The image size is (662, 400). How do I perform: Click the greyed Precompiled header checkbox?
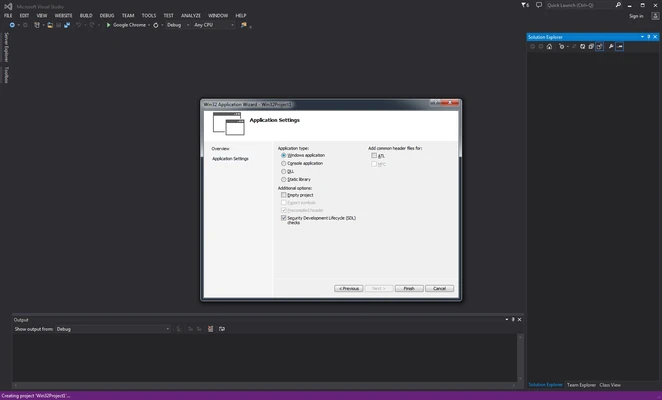click(x=283, y=210)
